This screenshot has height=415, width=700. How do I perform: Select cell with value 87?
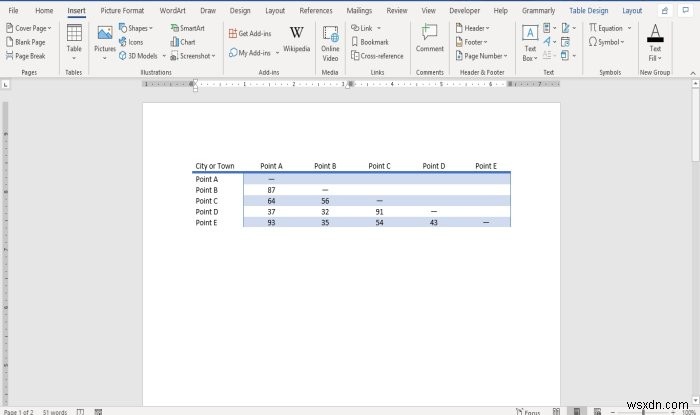pyautogui.click(x=271, y=190)
